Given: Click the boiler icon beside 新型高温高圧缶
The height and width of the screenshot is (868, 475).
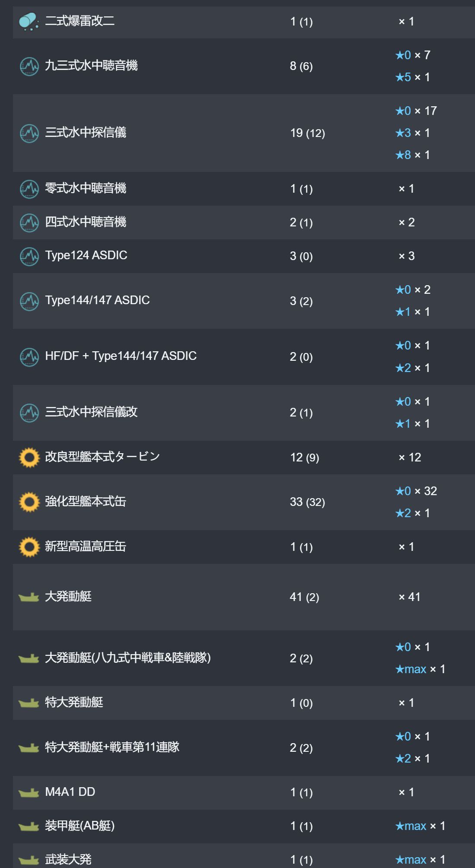Looking at the screenshot, I should (x=29, y=547).
